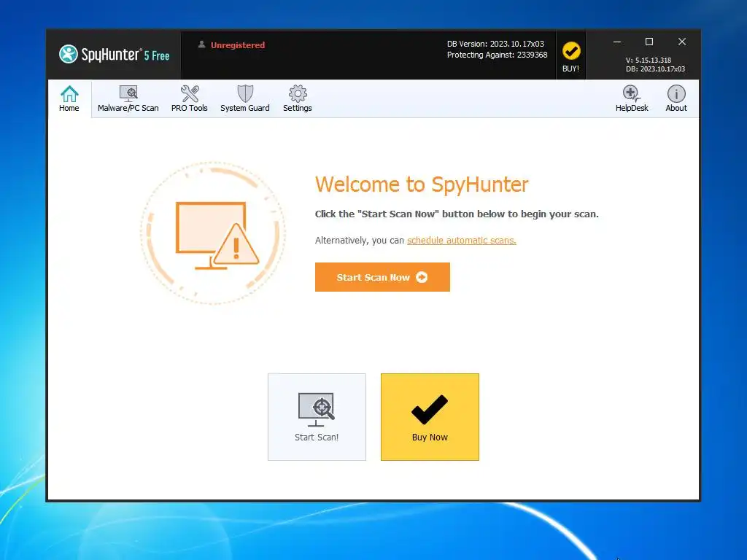Open the Malware/PC Scan tab
Viewport: 747px width, 560px height.
pos(128,98)
